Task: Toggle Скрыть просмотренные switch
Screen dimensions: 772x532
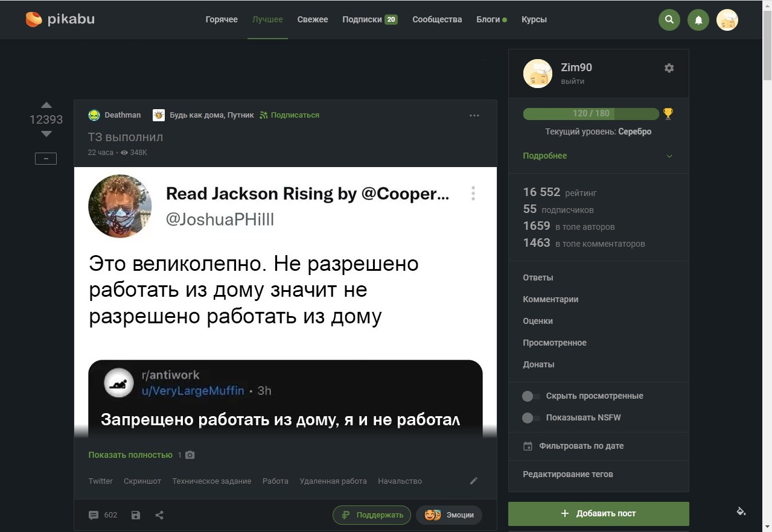Action: click(531, 396)
